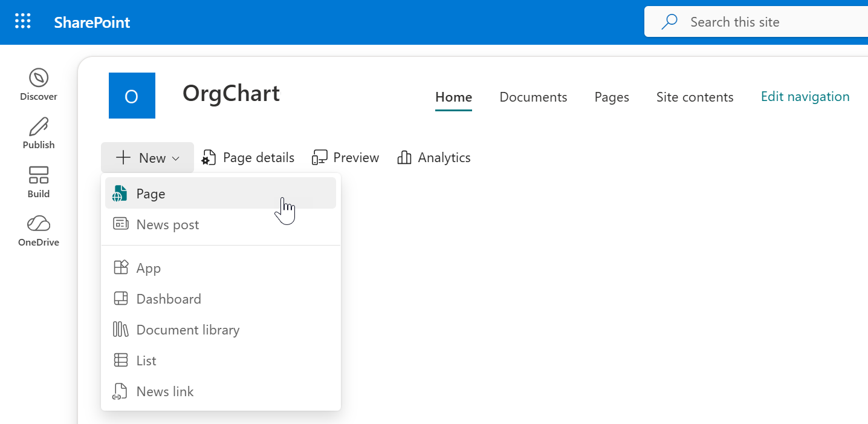Click the News post newspaper icon
Viewport: 868px width, 424px height.
tap(121, 224)
